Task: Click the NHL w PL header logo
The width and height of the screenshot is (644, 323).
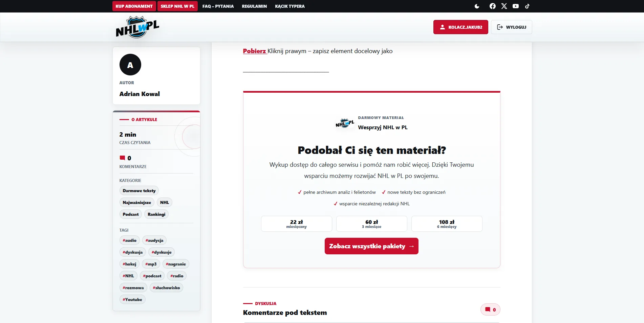Action: [x=137, y=27]
